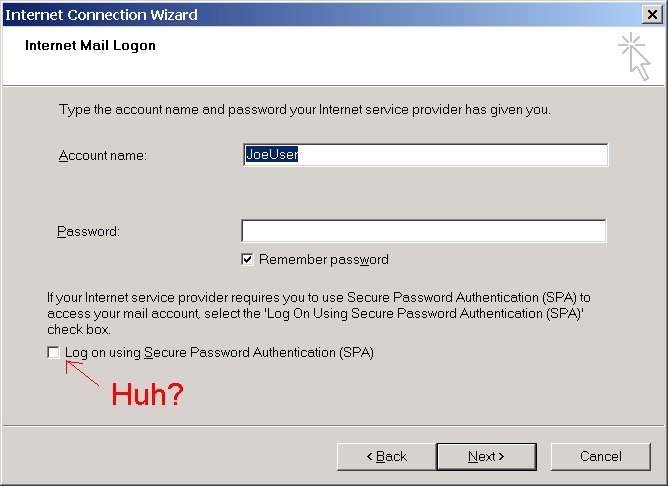668x486 pixels.
Task: Go to the previous step with Back
Action: (386, 457)
